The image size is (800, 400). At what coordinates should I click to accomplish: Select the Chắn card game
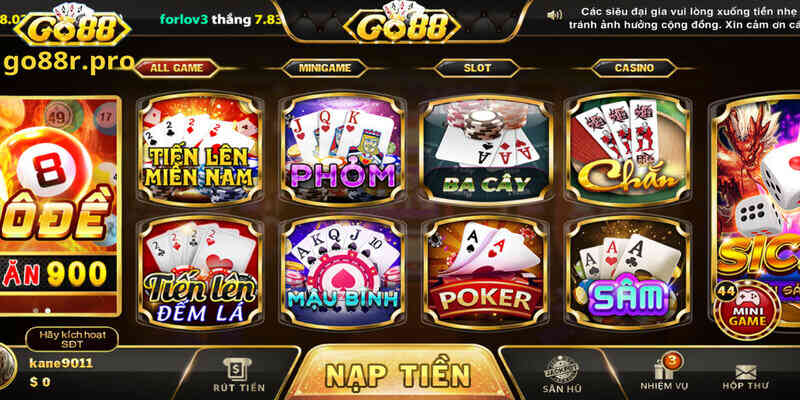[628, 149]
